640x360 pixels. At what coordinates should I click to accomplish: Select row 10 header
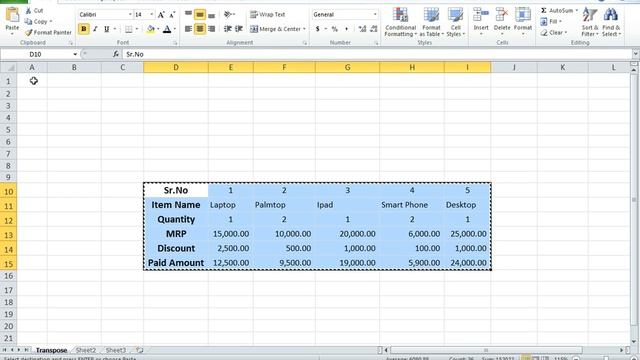(8, 191)
